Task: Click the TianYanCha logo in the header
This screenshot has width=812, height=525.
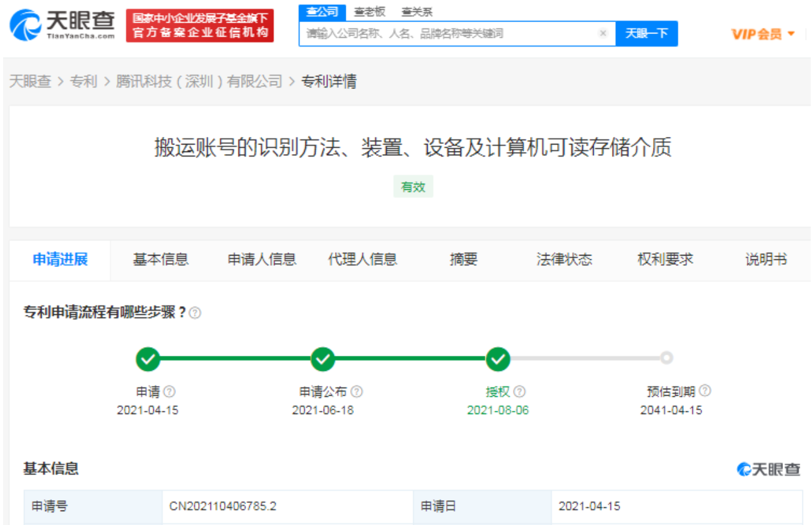Action: click(62, 25)
